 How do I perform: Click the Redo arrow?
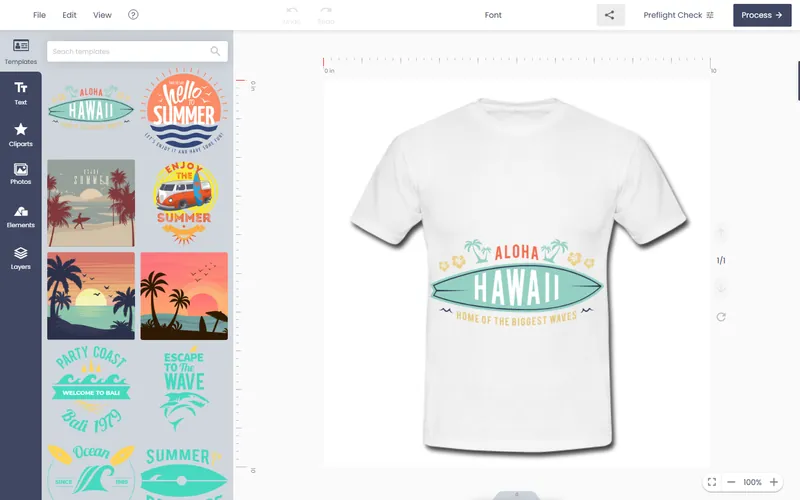pos(326,15)
